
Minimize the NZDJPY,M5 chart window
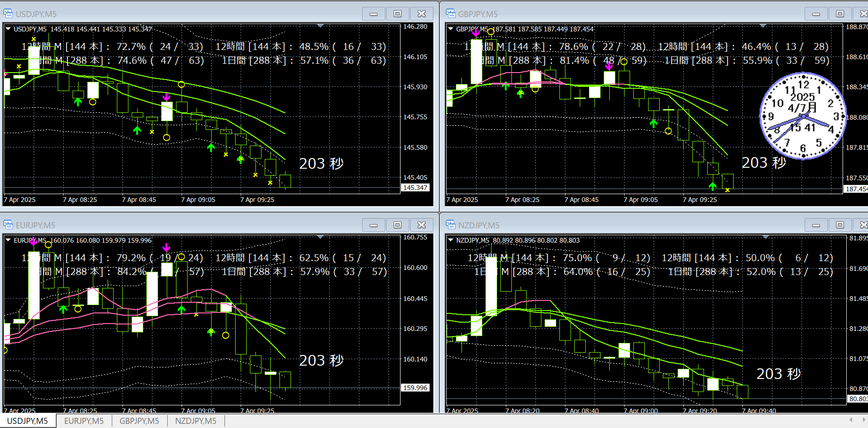click(816, 225)
